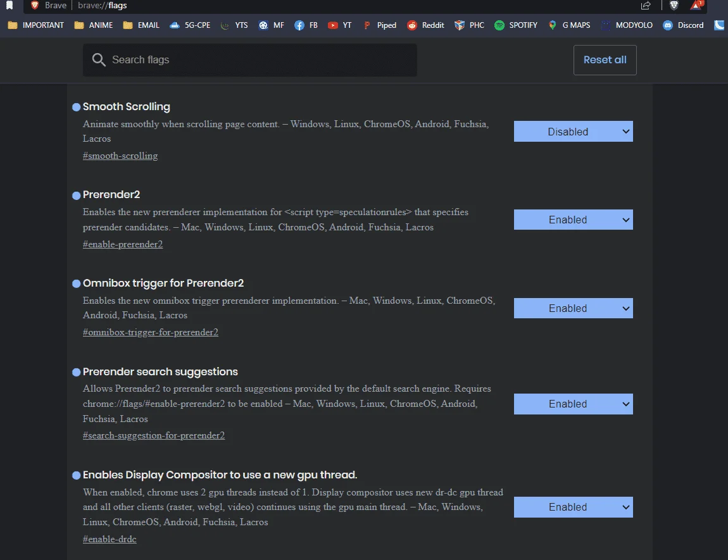Follow the #omnibox-trigger-for-prerender2 link

[151, 332]
